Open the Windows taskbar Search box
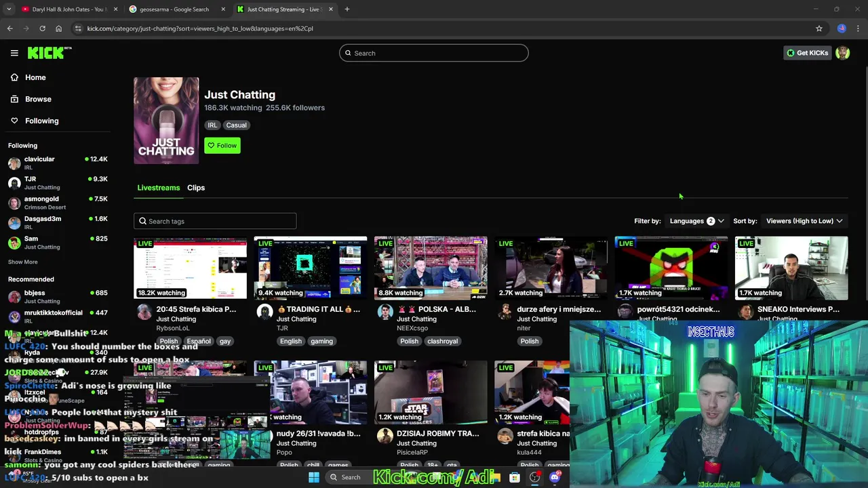Viewport: 868px width, 488px height. click(350, 477)
